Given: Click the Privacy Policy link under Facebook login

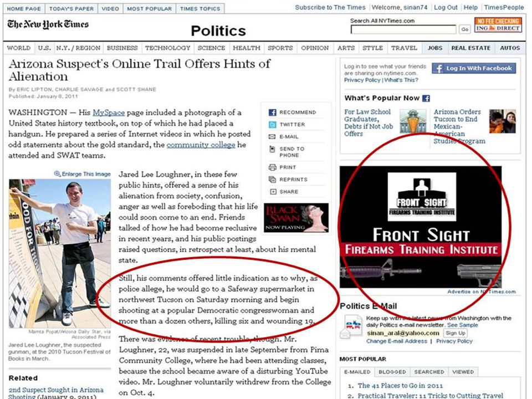Looking at the screenshot, I should pyautogui.click(x=362, y=80).
